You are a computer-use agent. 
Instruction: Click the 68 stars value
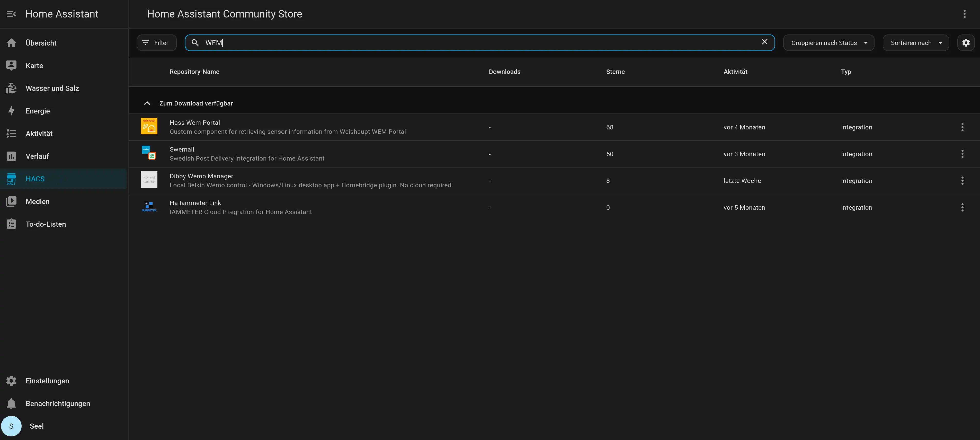pyautogui.click(x=609, y=128)
